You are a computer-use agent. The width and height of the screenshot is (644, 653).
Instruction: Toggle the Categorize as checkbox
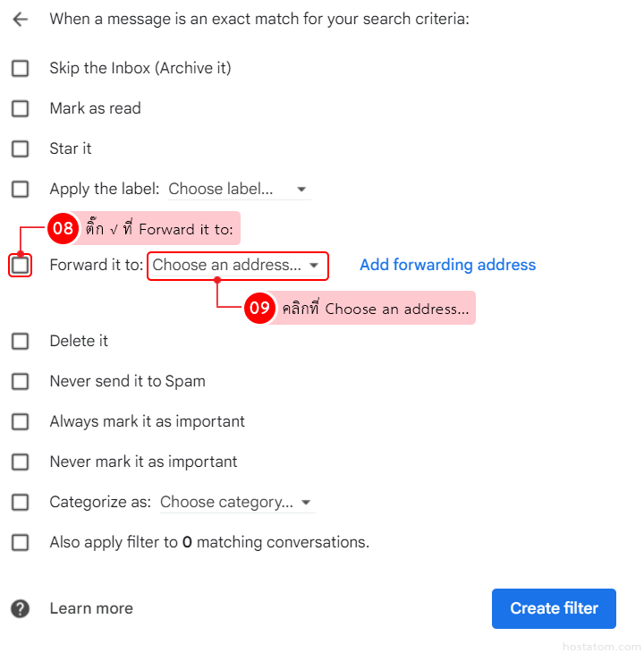[21, 502]
